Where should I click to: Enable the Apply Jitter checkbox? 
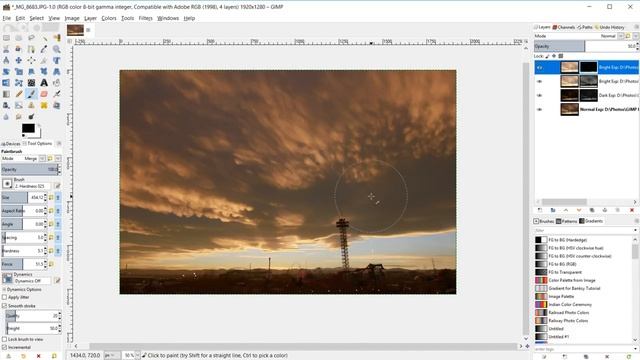(x=4, y=297)
